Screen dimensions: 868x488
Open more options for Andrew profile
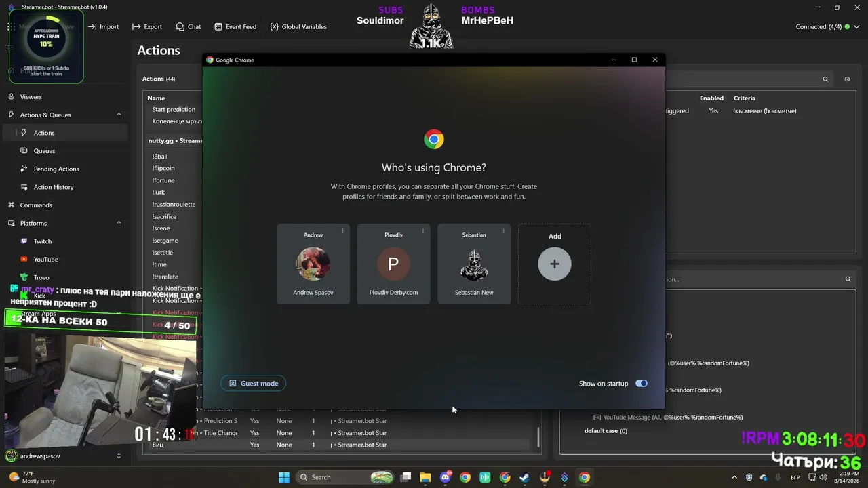pyautogui.click(x=342, y=231)
